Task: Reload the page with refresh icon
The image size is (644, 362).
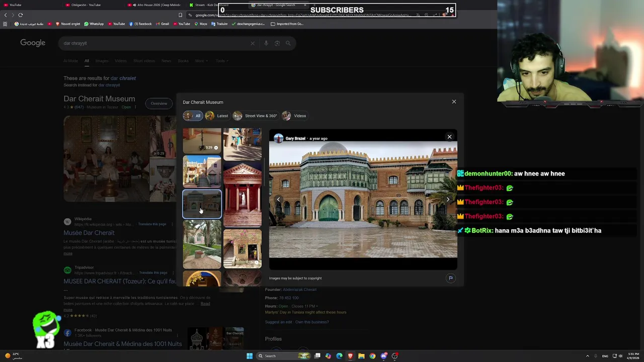Action: (x=21, y=15)
